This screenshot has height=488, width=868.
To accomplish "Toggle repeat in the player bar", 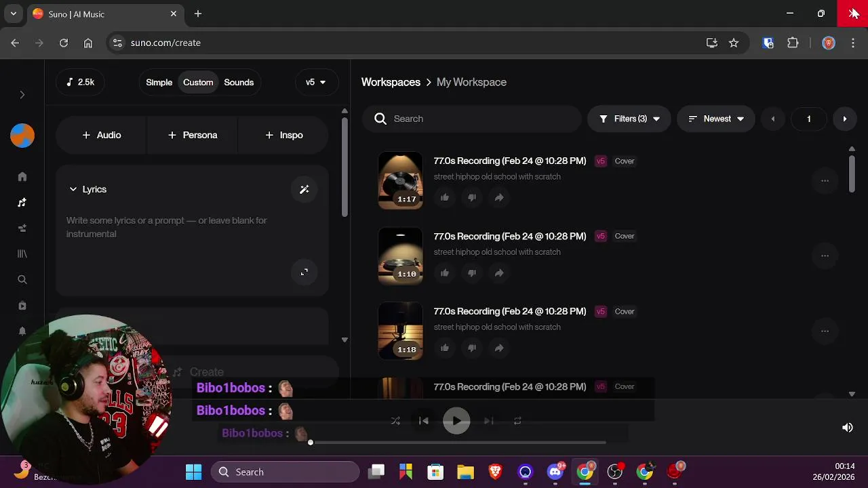I will pos(517,421).
